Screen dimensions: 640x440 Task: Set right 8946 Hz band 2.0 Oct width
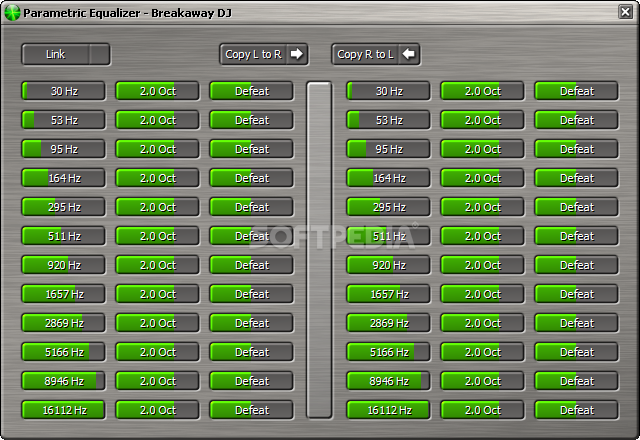pyautogui.click(x=482, y=381)
